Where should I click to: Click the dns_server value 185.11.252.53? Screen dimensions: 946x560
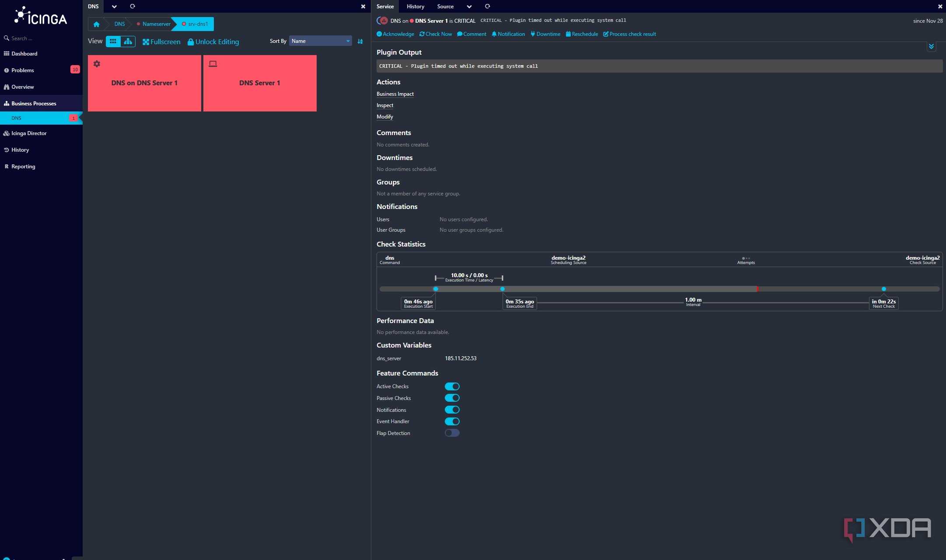pyautogui.click(x=461, y=358)
